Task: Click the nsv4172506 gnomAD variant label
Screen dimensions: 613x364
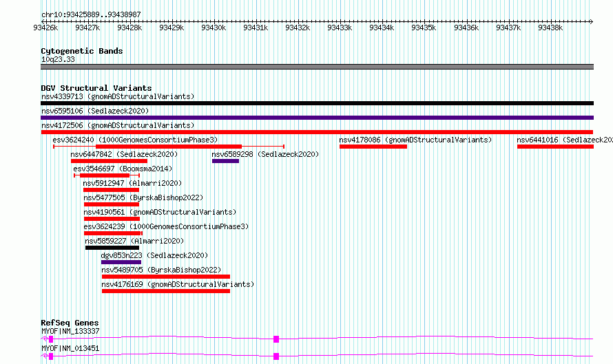Action: [x=118, y=125]
